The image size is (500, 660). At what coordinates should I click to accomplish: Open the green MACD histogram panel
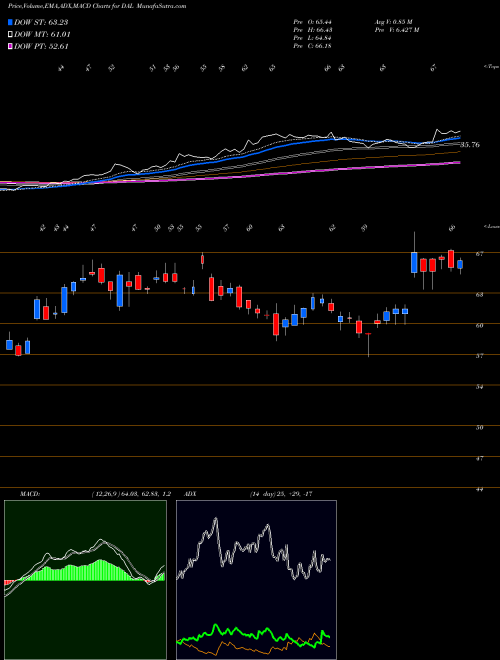pyautogui.click(x=85, y=580)
